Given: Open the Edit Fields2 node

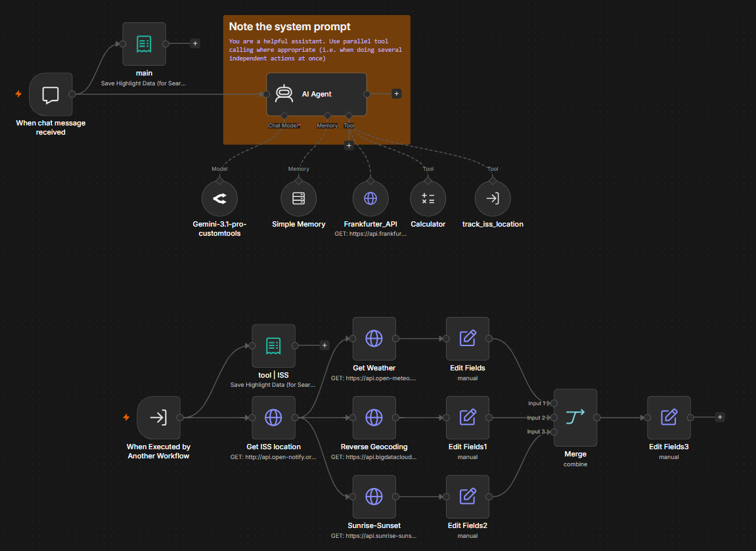Looking at the screenshot, I should [x=468, y=496].
